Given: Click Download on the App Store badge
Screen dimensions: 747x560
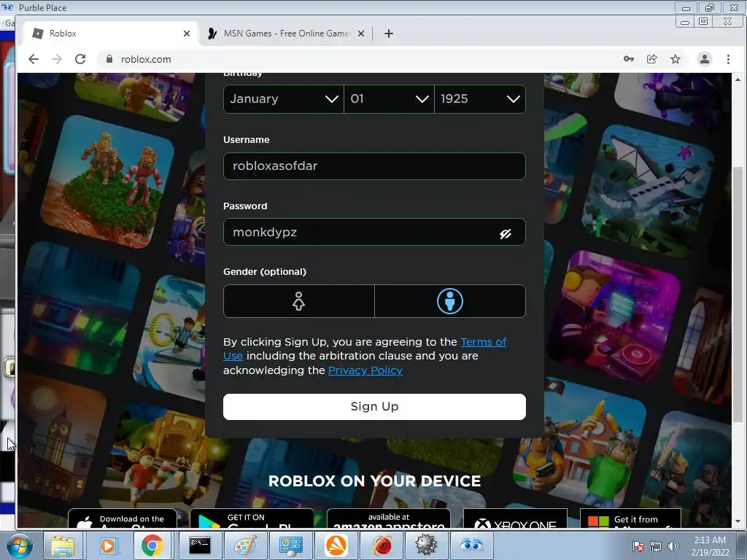Looking at the screenshot, I should pyautogui.click(x=123, y=518).
